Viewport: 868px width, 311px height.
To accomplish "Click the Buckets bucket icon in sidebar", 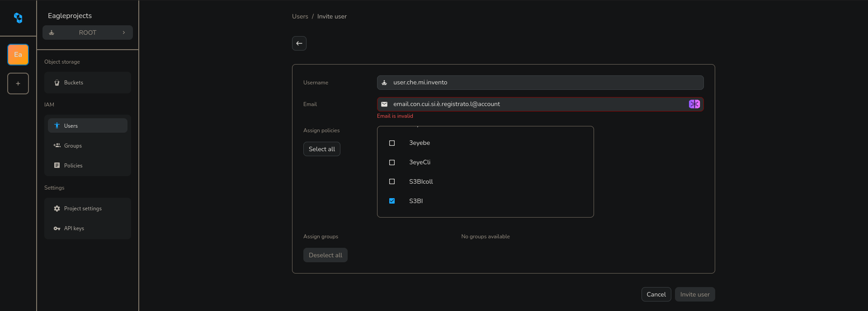I will click(57, 83).
